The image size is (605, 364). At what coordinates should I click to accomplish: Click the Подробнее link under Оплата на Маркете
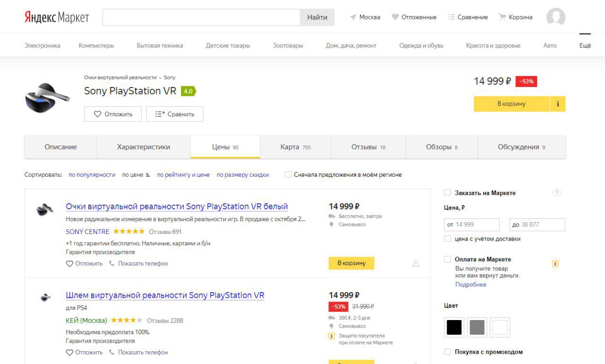(471, 285)
